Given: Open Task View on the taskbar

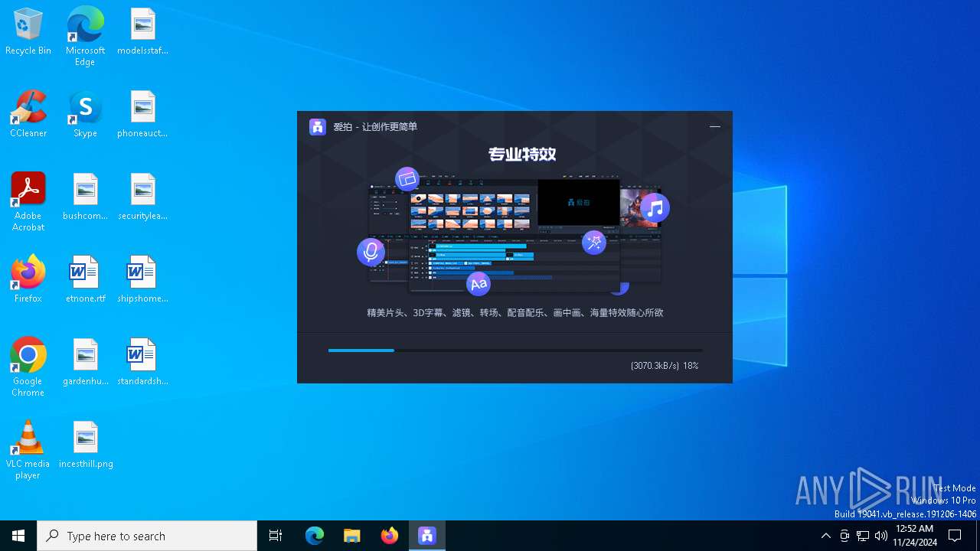Looking at the screenshot, I should coord(276,536).
